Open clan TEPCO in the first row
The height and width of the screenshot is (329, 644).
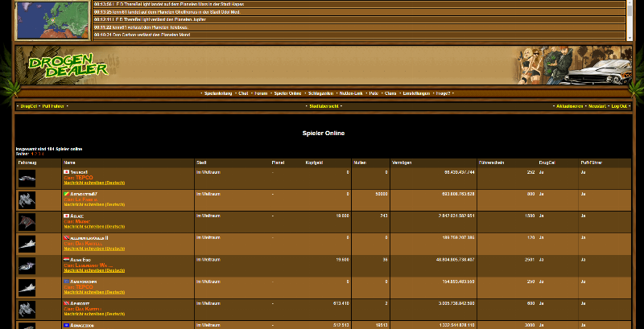click(x=85, y=178)
